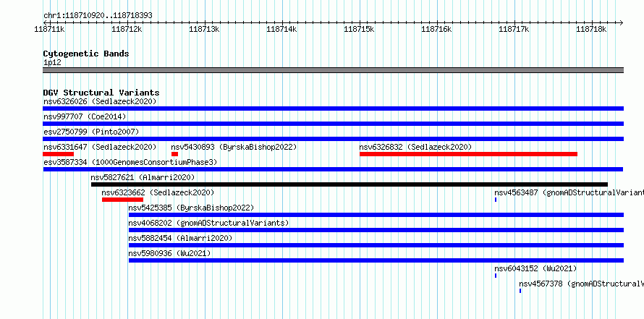Click the long red bar under nsv6326832
The width and height of the screenshot is (644, 319).
(x=468, y=154)
